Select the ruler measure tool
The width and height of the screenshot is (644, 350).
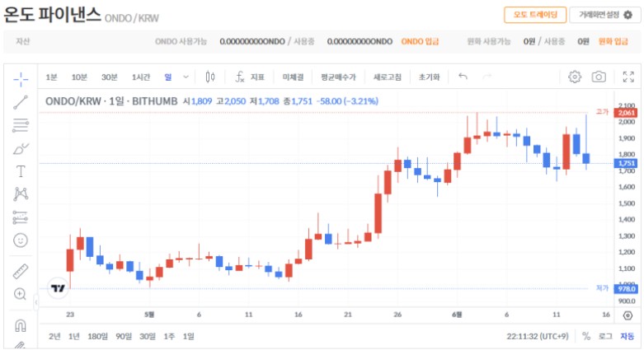click(21, 271)
